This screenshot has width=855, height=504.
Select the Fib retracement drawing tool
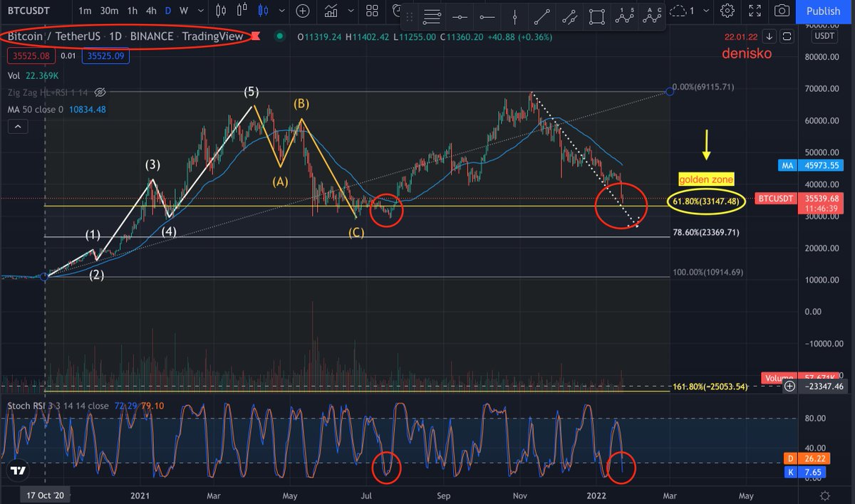point(432,16)
